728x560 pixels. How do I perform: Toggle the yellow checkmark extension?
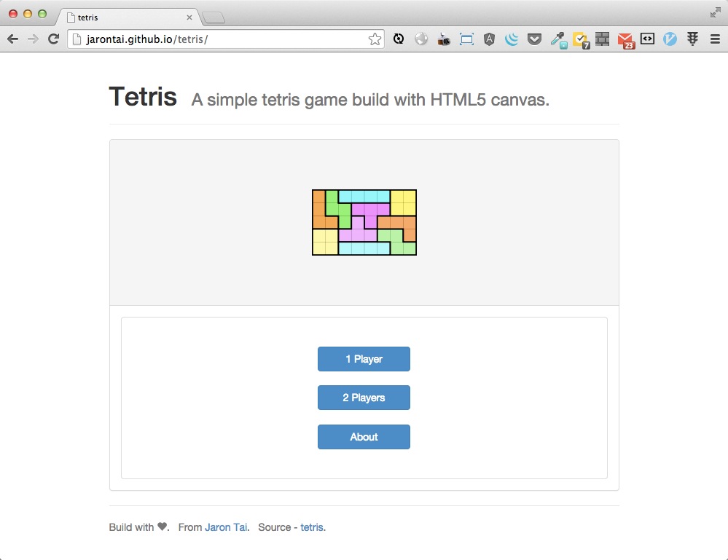point(579,39)
